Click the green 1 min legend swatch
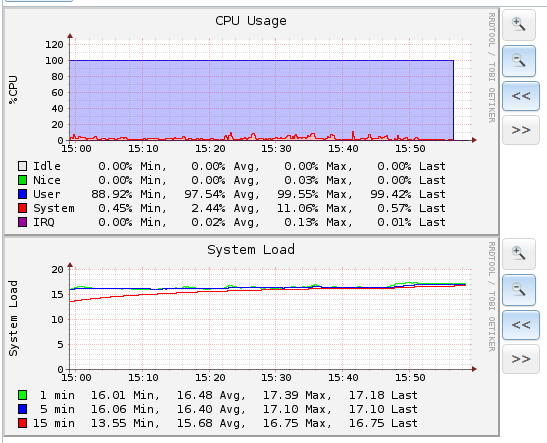 (x=22, y=395)
